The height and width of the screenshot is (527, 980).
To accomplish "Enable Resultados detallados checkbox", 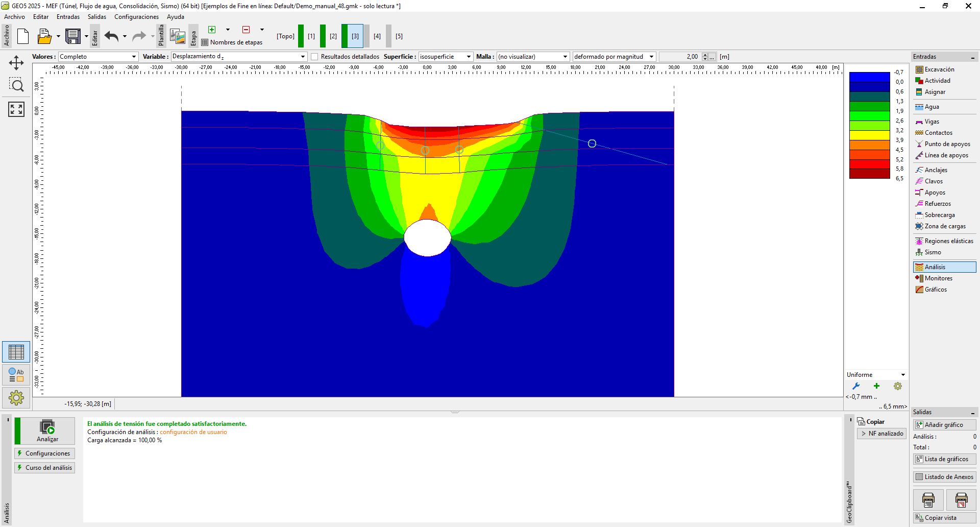I will [x=314, y=57].
